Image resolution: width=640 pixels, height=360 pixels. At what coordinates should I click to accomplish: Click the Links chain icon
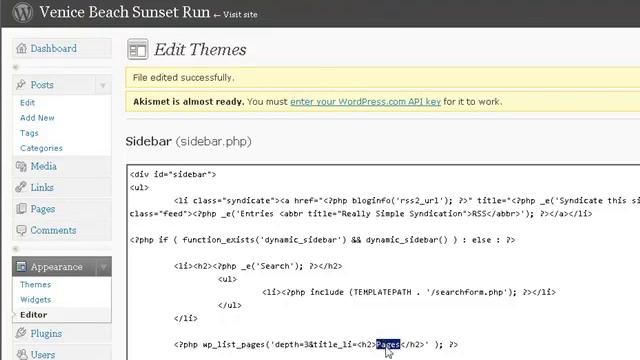click(x=21, y=187)
